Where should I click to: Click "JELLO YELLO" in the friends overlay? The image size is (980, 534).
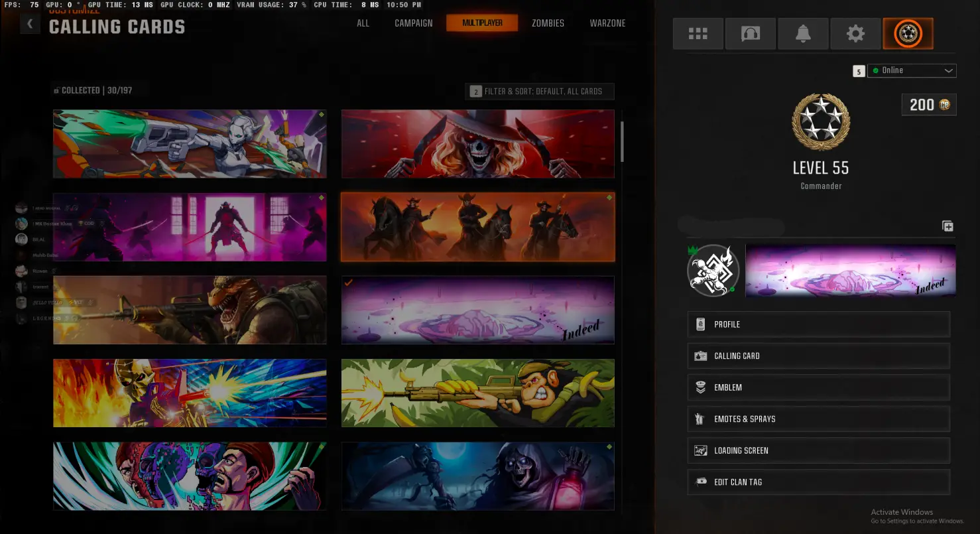point(48,302)
